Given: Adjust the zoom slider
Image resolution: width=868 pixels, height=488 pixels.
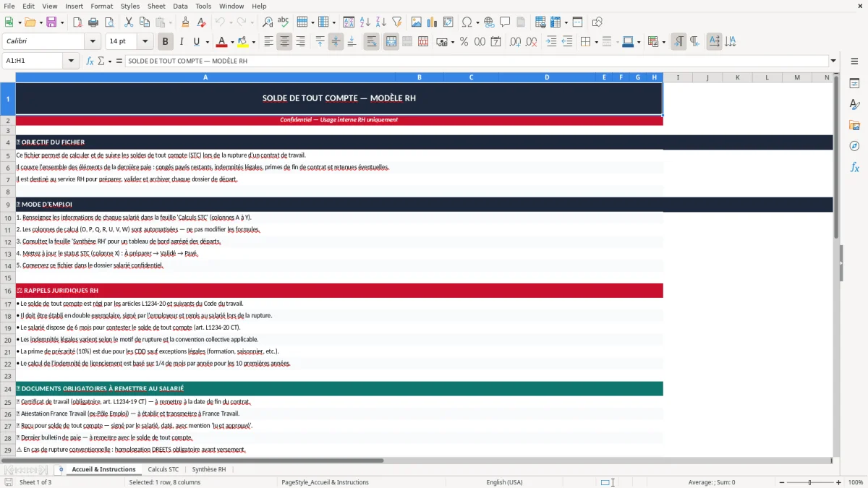Looking at the screenshot, I should [809, 482].
